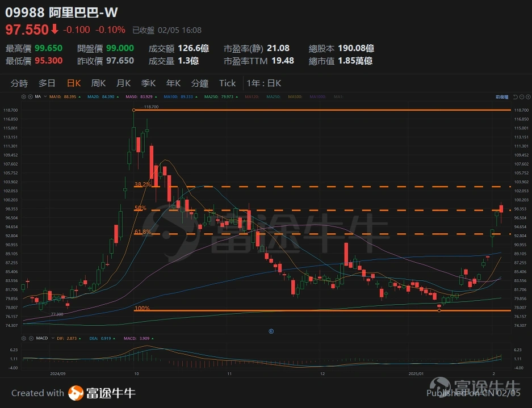
Task: Select the 100% Fibonacci retracement label
Action: [x=142, y=308]
